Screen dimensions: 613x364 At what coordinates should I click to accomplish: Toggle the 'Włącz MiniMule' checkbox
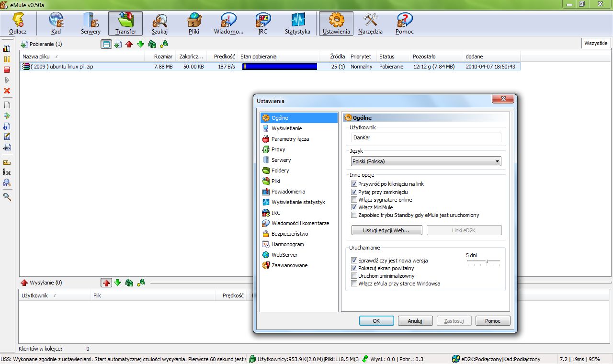354,207
